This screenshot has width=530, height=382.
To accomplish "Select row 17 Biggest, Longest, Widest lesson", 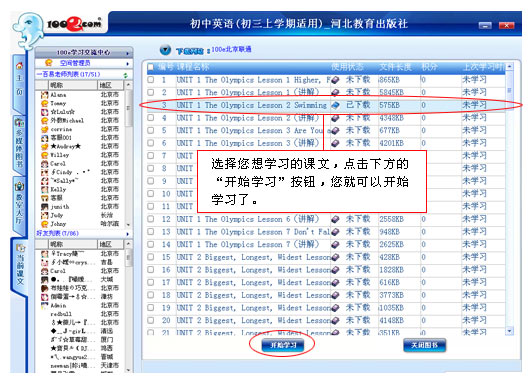I will pos(326,282).
